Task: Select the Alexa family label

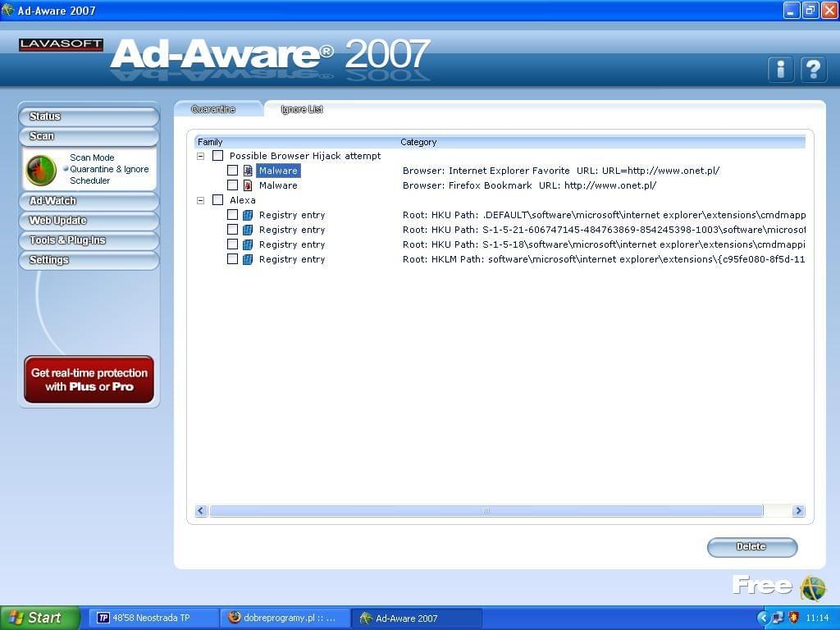Action: pyautogui.click(x=243, y=200)
